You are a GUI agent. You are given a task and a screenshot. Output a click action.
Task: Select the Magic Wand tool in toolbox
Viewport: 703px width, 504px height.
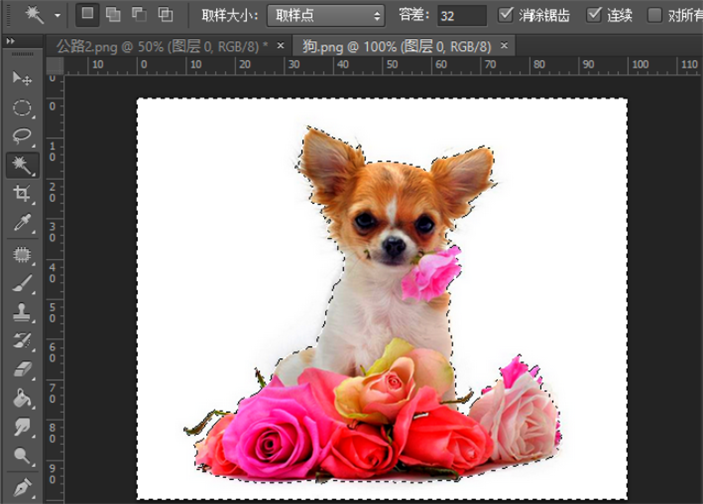point(22,165)
